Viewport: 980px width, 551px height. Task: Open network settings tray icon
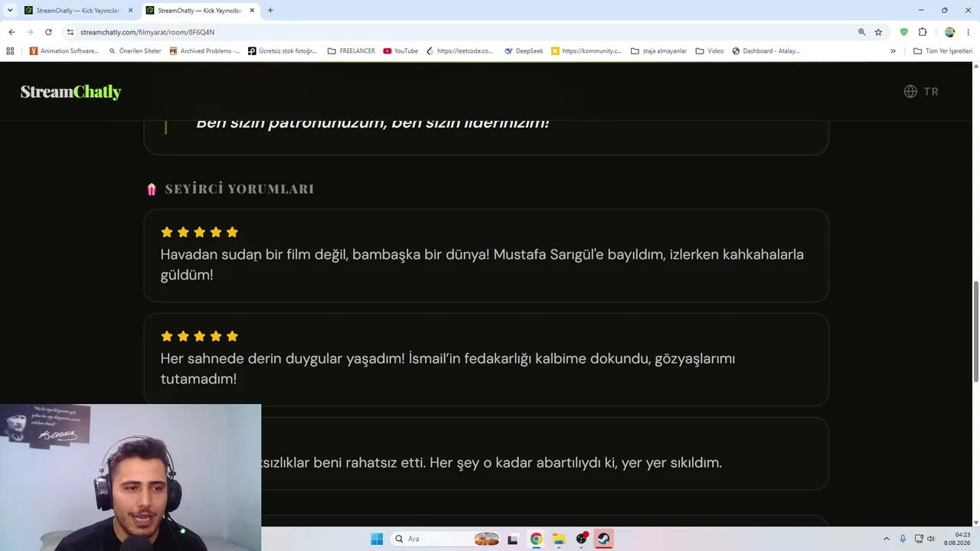click(919, 539)
